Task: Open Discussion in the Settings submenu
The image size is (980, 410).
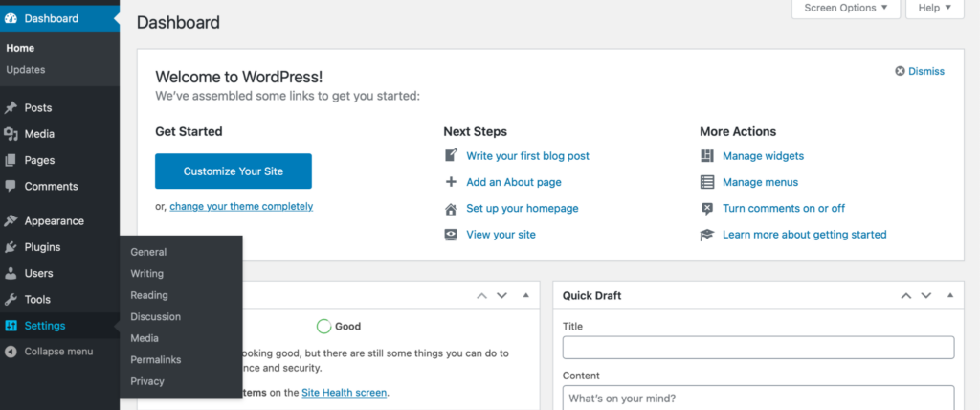Action: (x=156, y=317)
